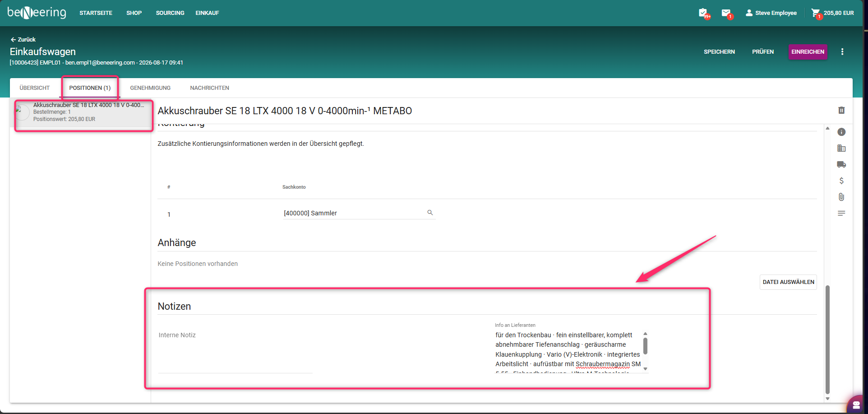Jump to the delivery truck section icon

841,164
